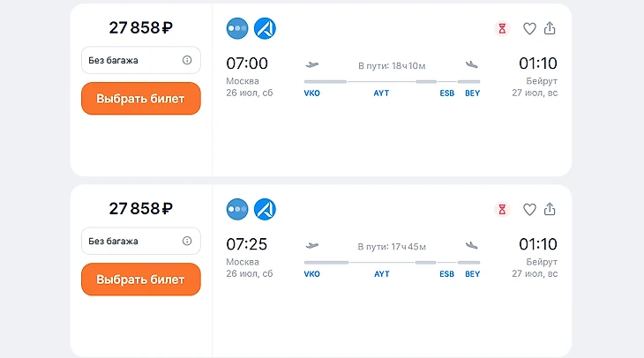Image resolution: width=644 pixels, height=358 pixels.
Task: Click second airline logo on 07:25 flight
Action: tap(265, 209)
